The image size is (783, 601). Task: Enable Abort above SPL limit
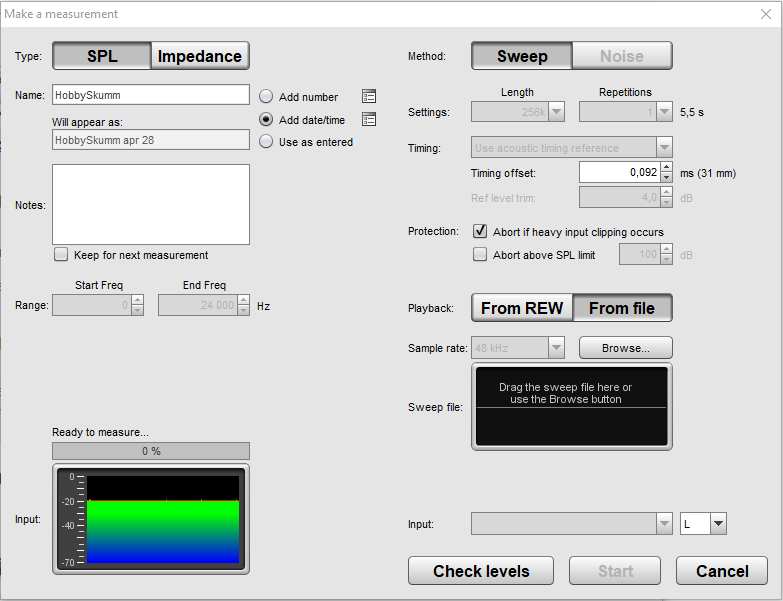(x=480, y=255)
